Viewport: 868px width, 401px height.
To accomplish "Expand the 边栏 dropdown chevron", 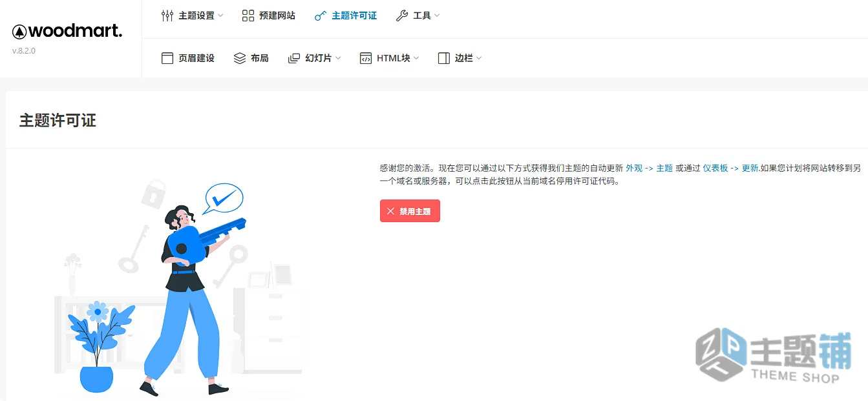I will click(479, 58).
